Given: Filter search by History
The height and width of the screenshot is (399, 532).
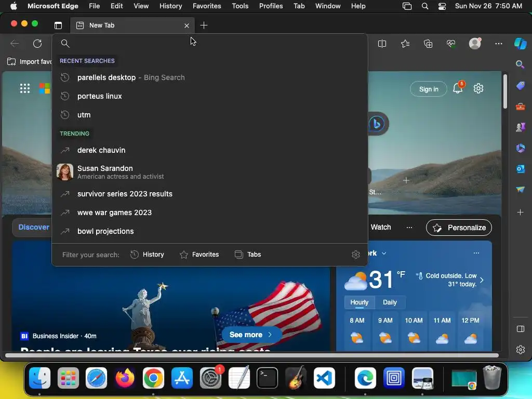Looking at the screenshot, I should (x=147, y=255).
